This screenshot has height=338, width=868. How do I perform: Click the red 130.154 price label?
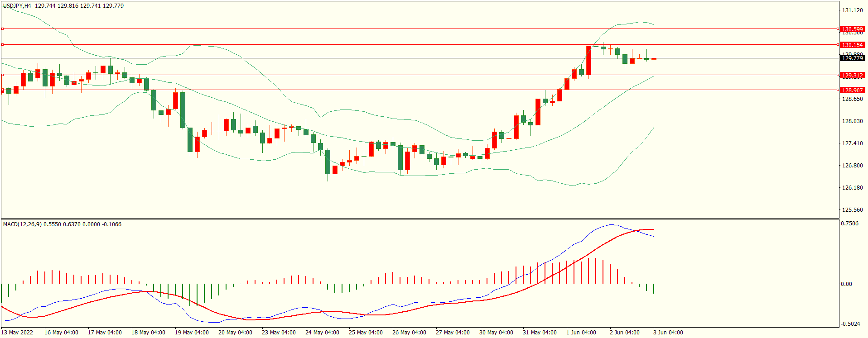click(x=852, y=45)
